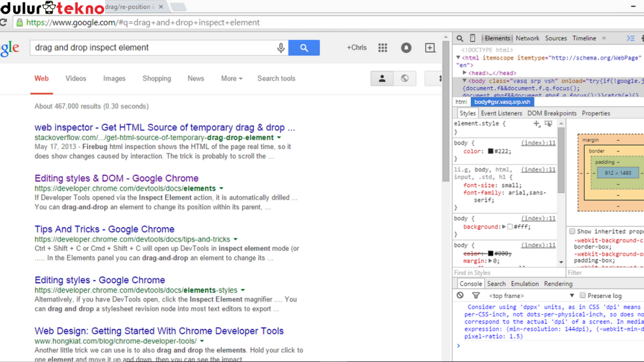Clear the console log with the ban icon
The image size is (644, 362).
(460, 296)
